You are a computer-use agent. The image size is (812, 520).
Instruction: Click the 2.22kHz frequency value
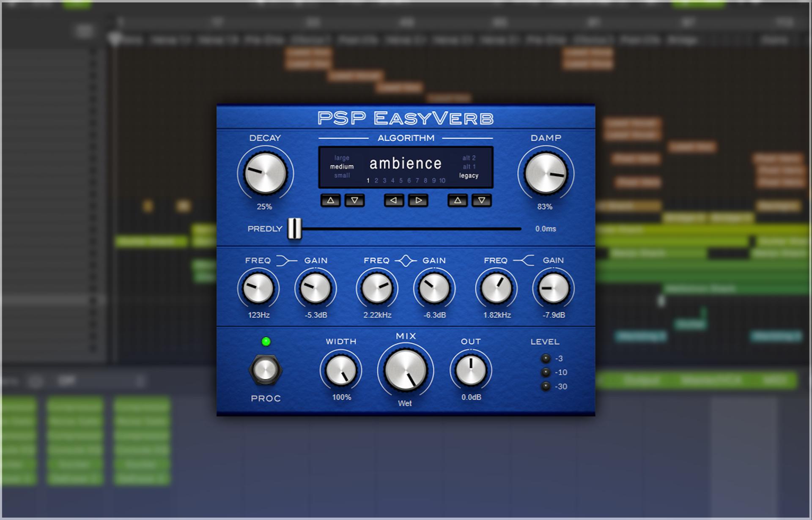377,315
